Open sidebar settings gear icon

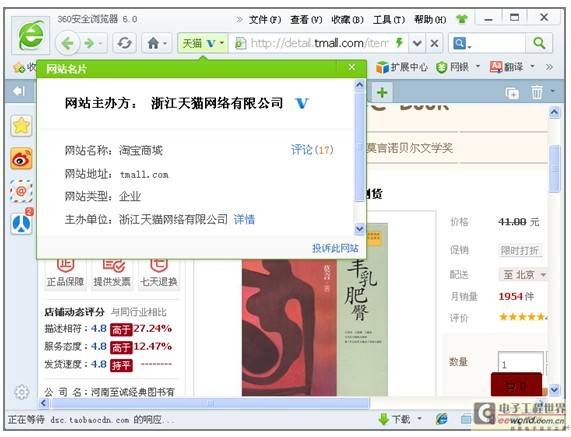21,392
